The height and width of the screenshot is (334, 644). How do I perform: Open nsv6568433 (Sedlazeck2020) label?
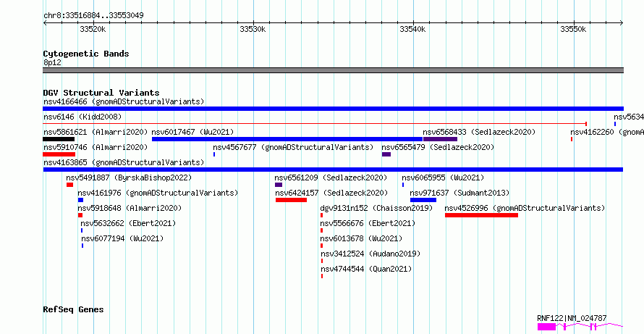coord(479,132)
